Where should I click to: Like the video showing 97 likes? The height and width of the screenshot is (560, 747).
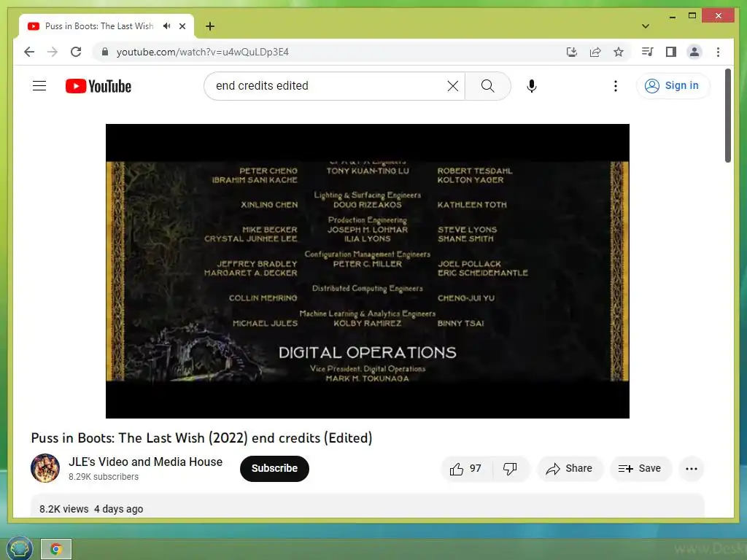click(466, 469)
